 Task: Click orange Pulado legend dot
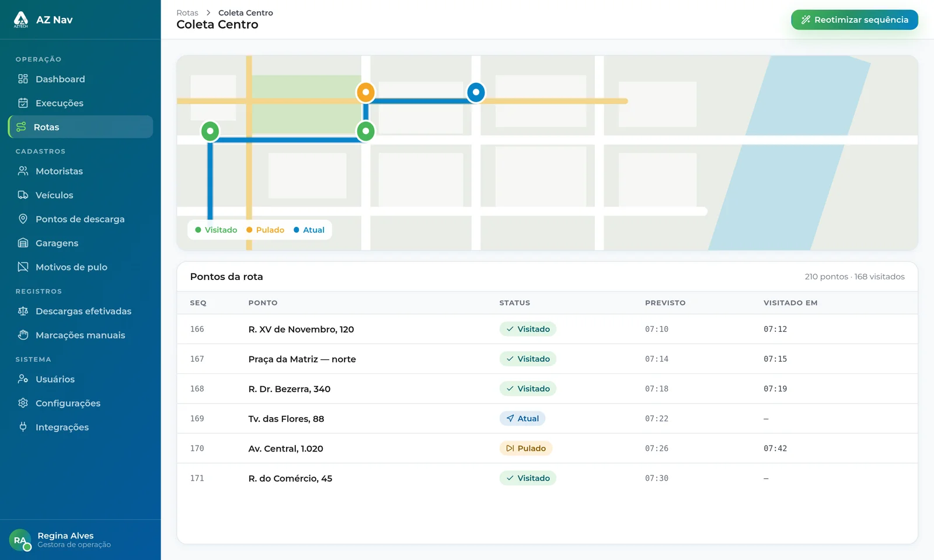pyautogui.click(x=249, y=230)
